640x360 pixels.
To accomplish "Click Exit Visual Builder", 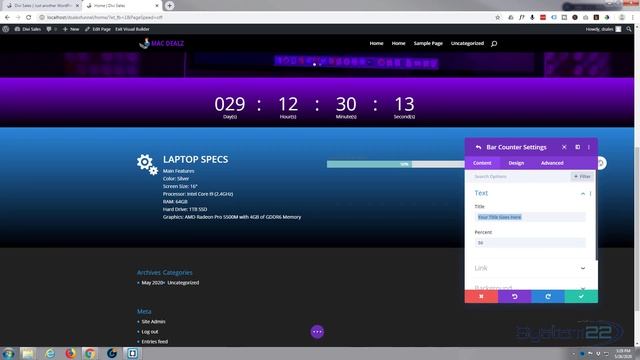I will coord(132,29).
